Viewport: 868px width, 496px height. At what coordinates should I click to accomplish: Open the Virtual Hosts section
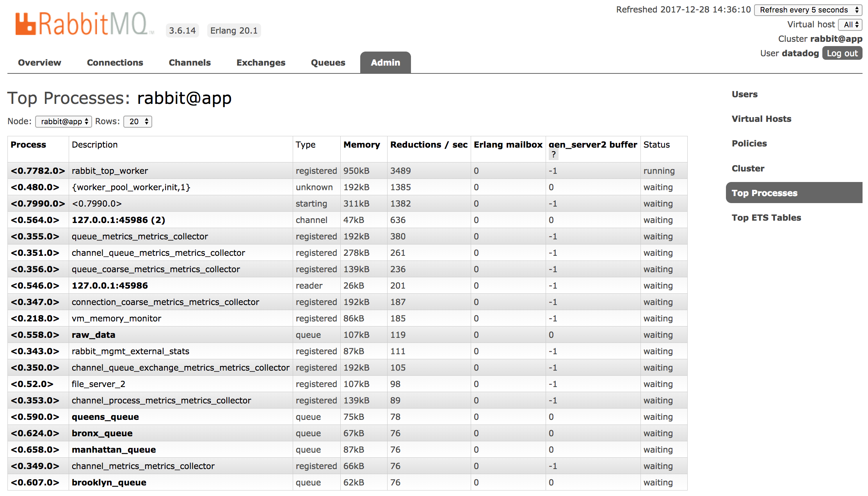tap(761, 119)
